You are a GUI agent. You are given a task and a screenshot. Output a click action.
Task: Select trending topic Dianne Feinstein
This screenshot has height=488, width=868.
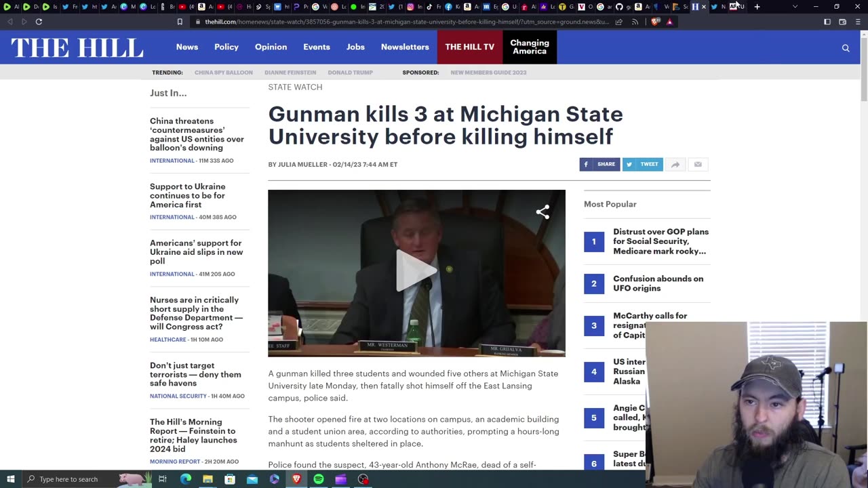coord(290,73)
